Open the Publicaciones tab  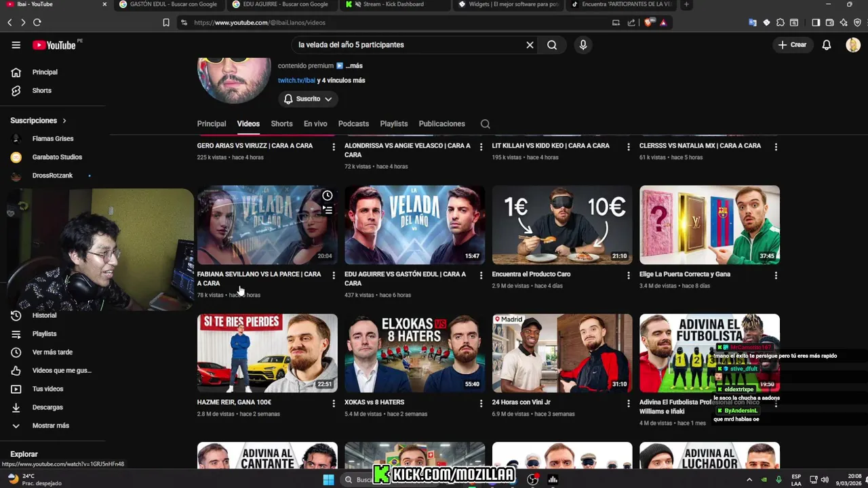coord(441,124)
